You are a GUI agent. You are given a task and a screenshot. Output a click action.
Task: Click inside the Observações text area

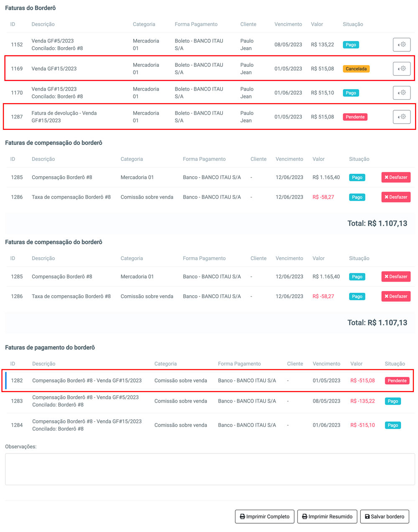pos(210,469)
